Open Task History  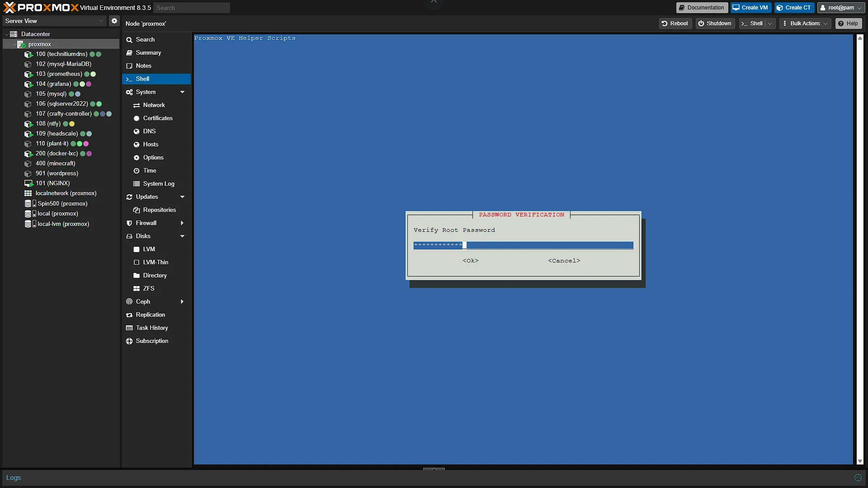click(x=156, y=328)
